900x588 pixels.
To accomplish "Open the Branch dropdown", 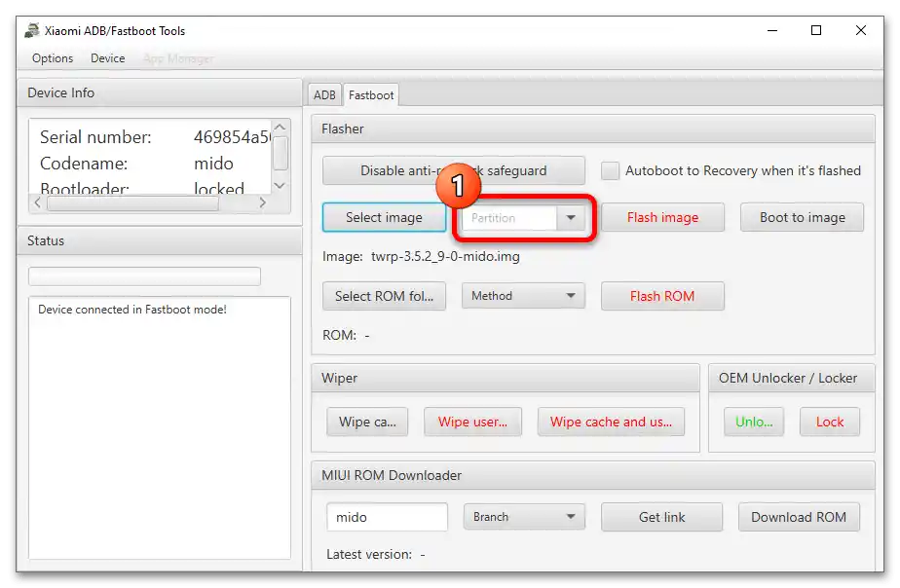I will pos(524,517).
